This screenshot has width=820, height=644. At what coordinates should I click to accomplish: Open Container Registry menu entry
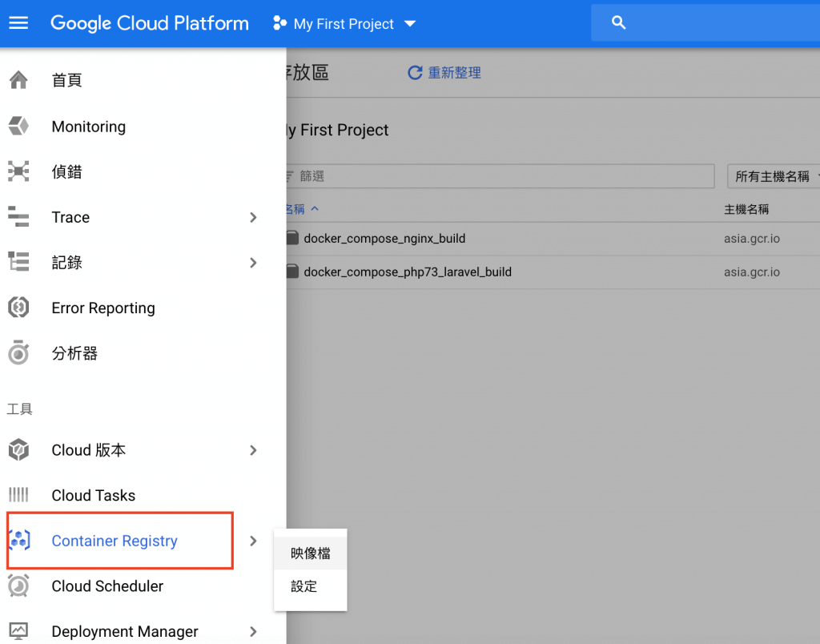pos(115,541)
